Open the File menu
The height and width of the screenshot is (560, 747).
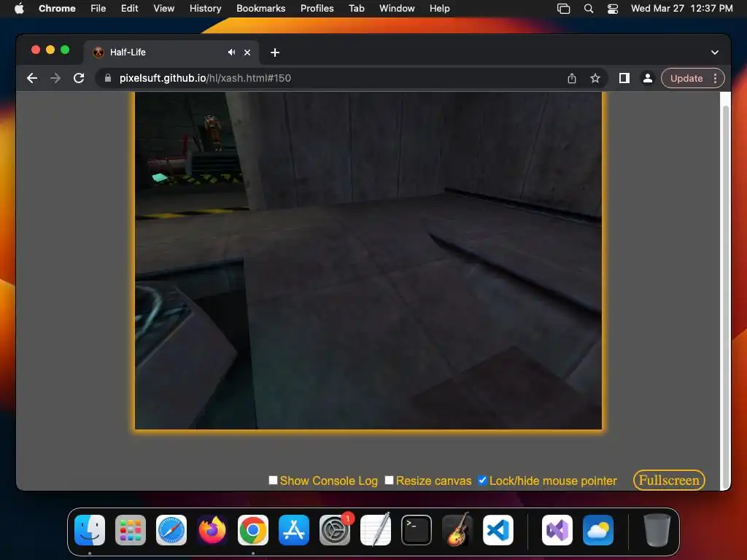click(98, 8)
